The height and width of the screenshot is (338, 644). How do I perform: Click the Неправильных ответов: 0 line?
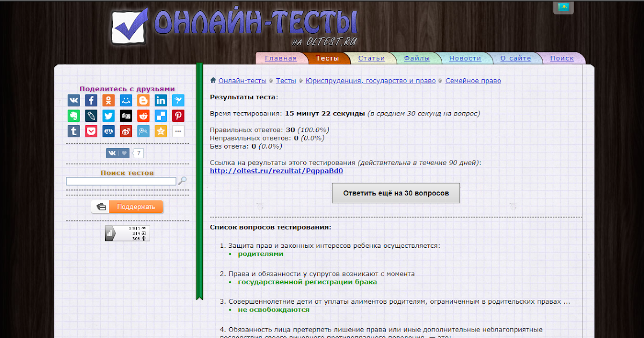[267, 138]
